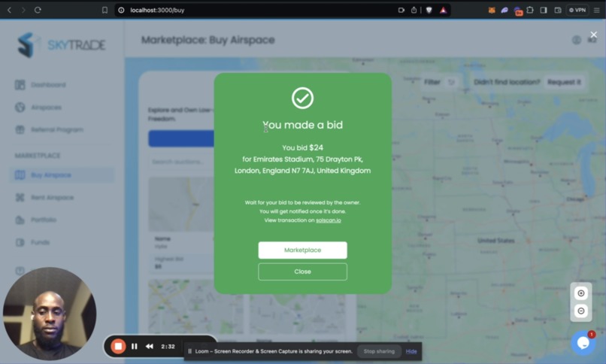Click the Referral Program gift icon
Screen dimensions: 606x364
(x=20, y=129)
